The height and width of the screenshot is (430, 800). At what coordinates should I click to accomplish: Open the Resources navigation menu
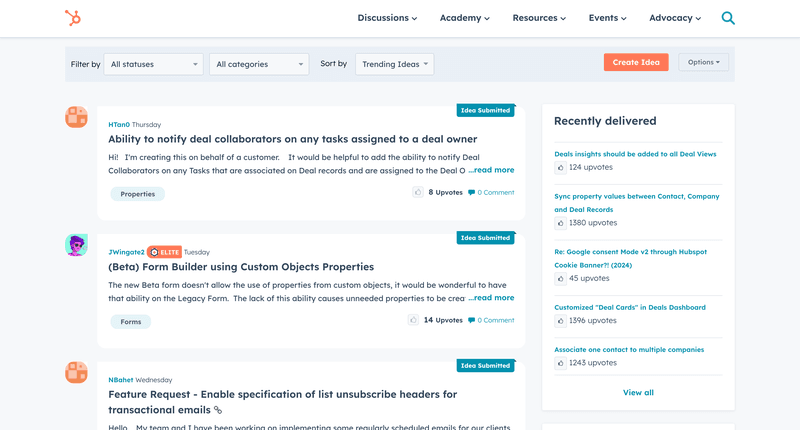coord(539,18)
